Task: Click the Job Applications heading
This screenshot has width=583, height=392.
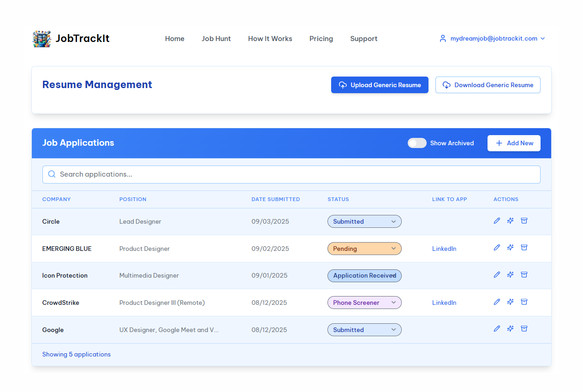Action: 78,143
